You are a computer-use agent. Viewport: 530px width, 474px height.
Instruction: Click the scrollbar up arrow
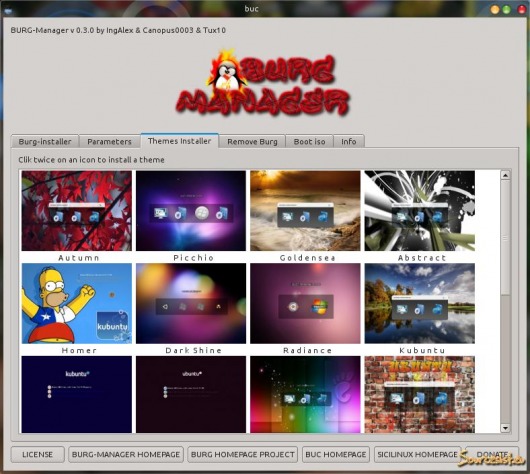[x=505, y=175]
